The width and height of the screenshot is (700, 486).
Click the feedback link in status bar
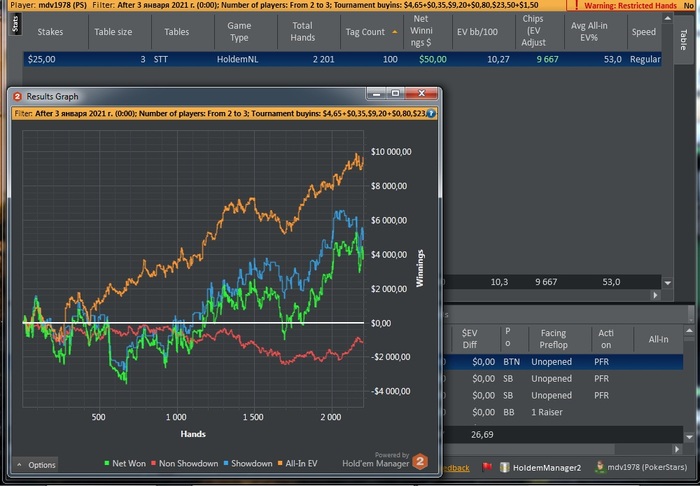click(456, 468)
